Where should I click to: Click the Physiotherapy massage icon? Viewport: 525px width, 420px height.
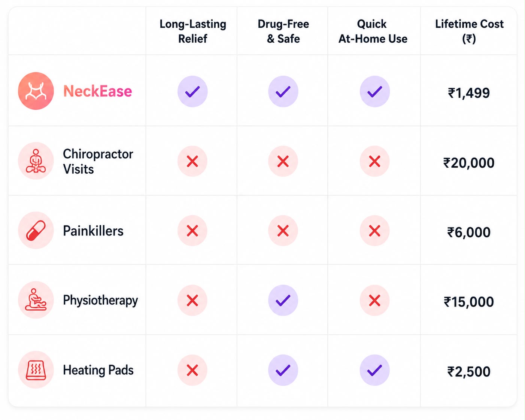pos(36,300)
